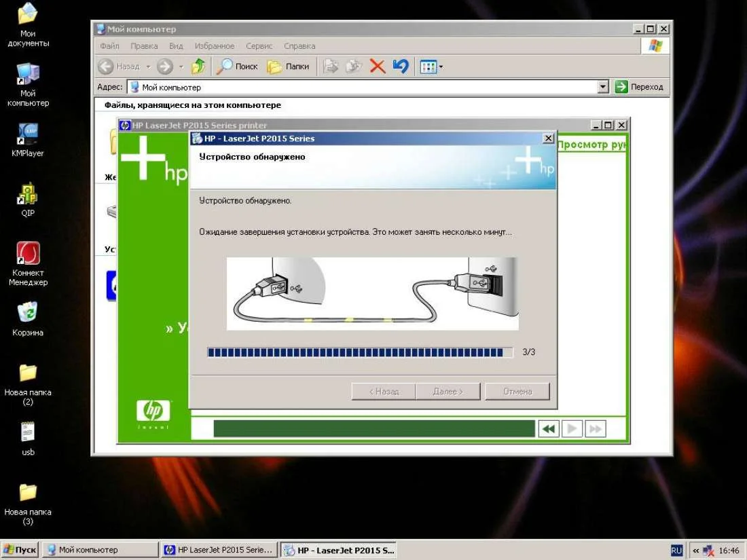Open the Views dropdown arrow
This screenshot has height=560, width=747.
[x=441, y=67]
